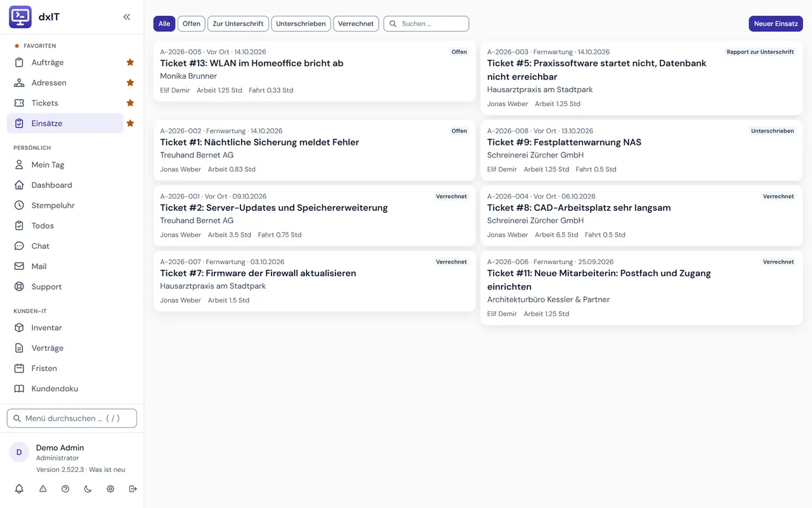The width and height of the screenshot is (812, 508).
Task: Create a new entry with Neuer Einsatz
Action: pyautogui.click(x=776, y=23)
